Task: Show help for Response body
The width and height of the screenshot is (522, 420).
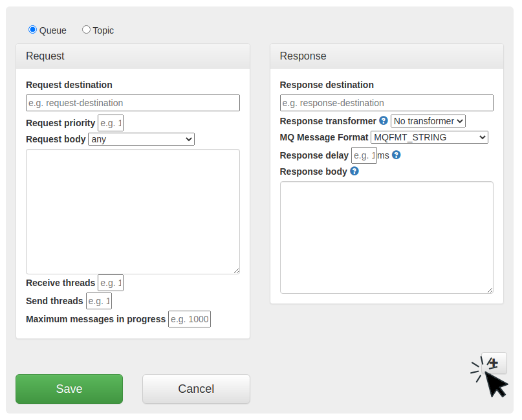Action: pyautogui.click(x=354, y=171)
